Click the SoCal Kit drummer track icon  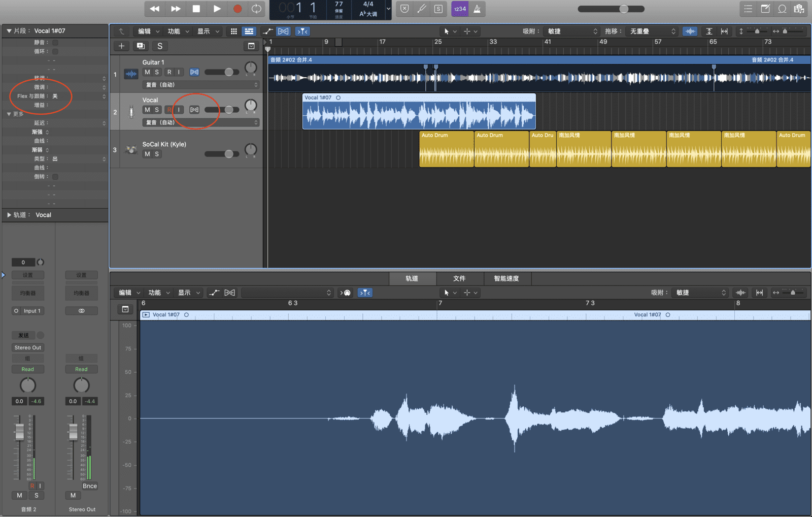pyautogui.click(x=131, y=149)
